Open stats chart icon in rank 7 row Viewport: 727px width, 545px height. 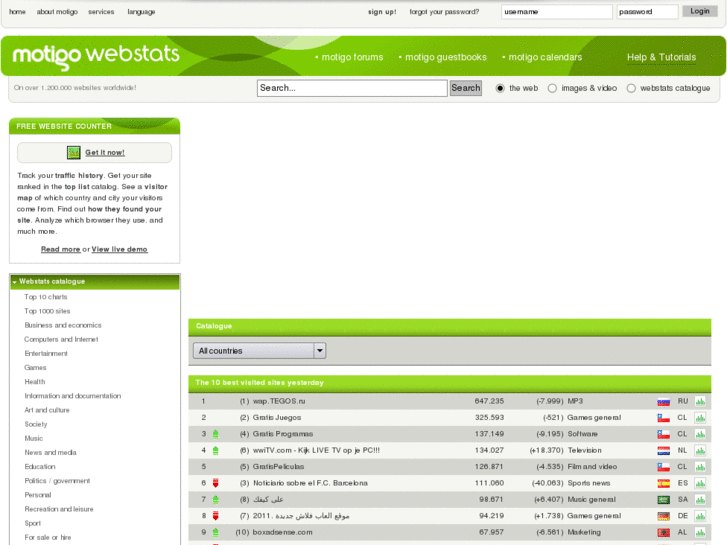pyautogui.click(x=700, y=500)
